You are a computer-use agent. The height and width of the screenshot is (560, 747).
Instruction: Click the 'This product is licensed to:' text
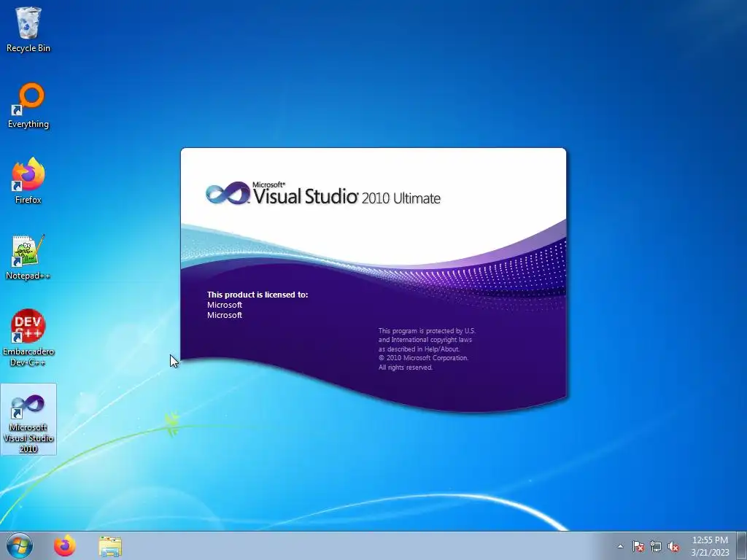coord(258,295)
